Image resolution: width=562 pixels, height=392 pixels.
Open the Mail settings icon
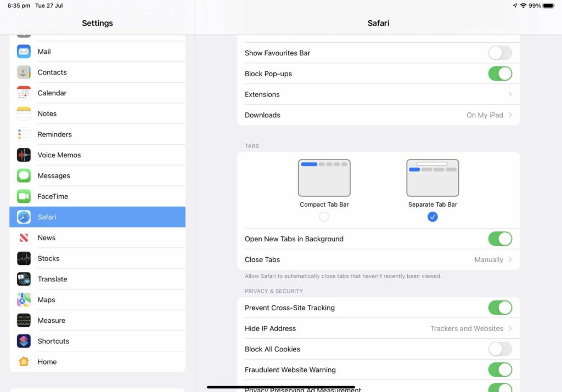24,51
